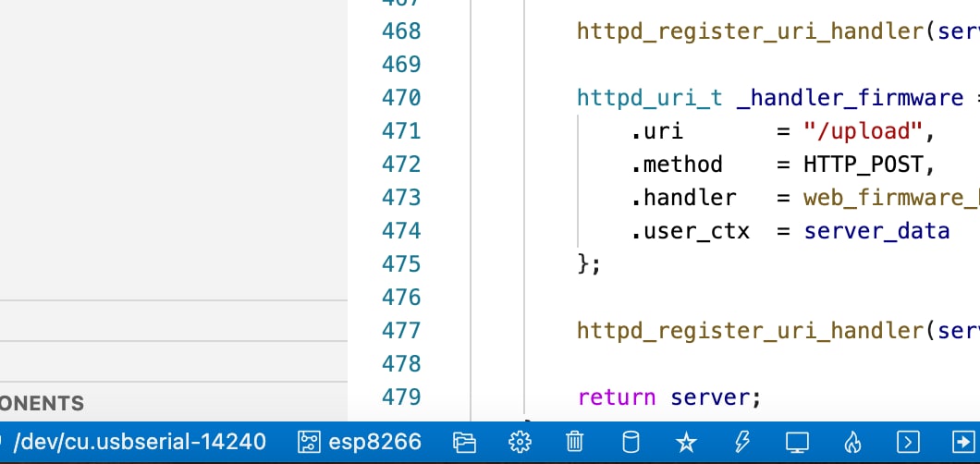Place cursor on the .uri field
This screenshot has height=464, width=980.
[x=656, y=131]
